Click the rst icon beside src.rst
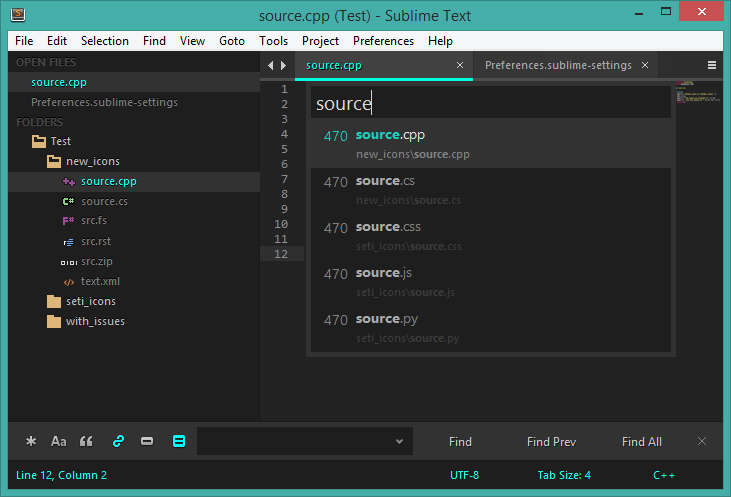This screenshot has height=497, width=731. 69,242
